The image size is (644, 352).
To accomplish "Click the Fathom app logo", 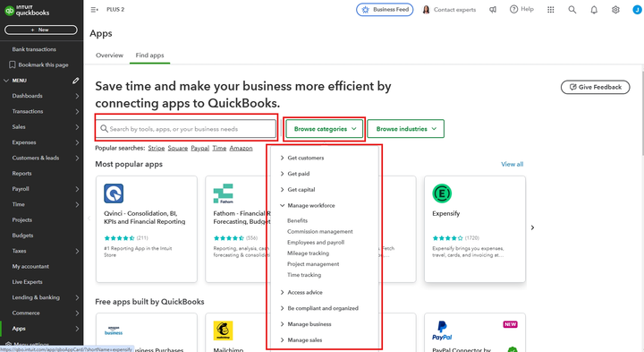I will 223,193.
